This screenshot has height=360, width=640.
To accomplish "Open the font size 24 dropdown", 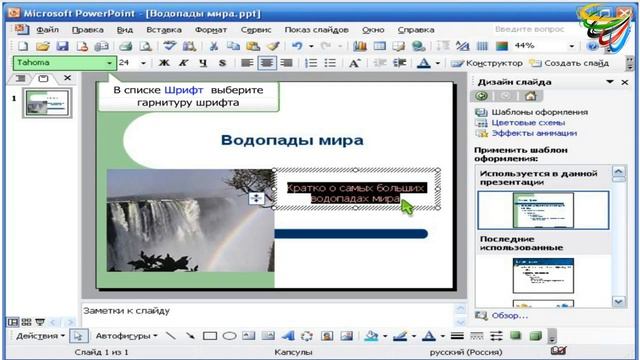I will (x=143, y=63).
